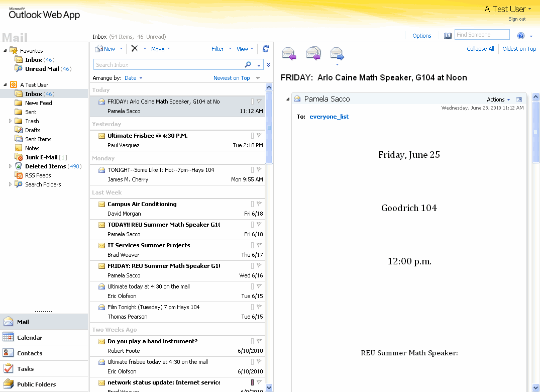Click the Tasks icon in navigation pane

tap(8, 368)
